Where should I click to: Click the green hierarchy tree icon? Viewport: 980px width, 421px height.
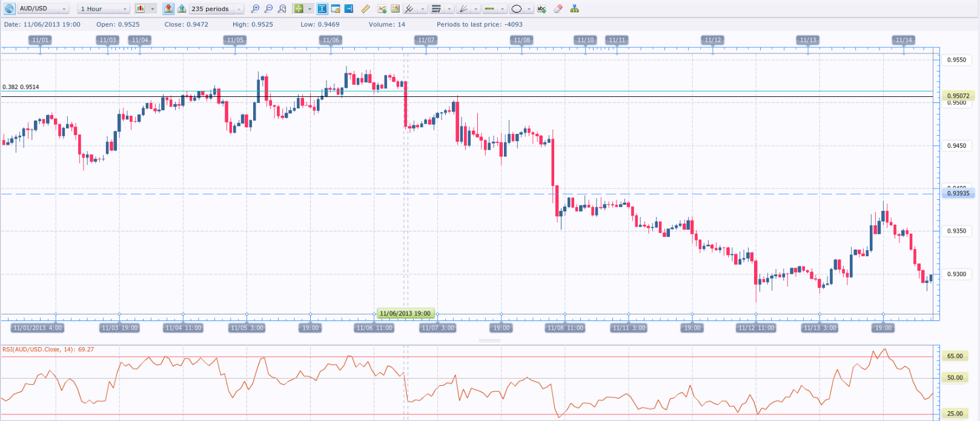574,8
